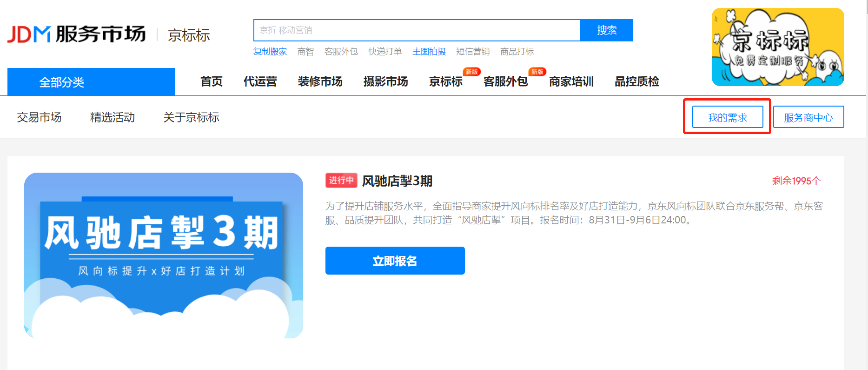The image size is (868, 370).
Task: Open the 商家培训 nav item
Action: point(571,81)
